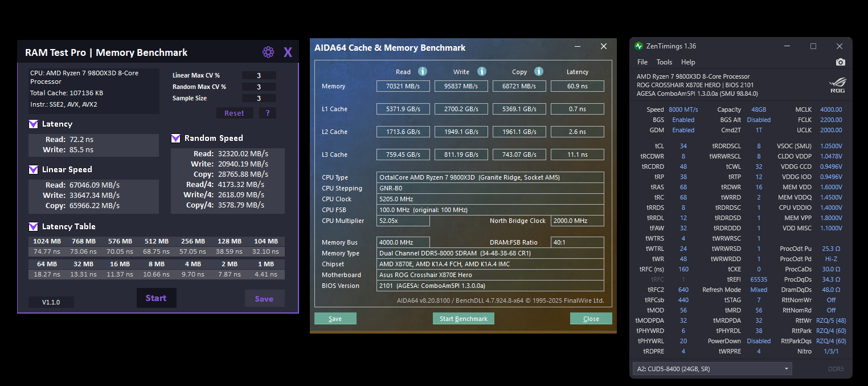Minimize the AIDA64 benchmark window
This screenshot has height=386, width=868.
pos(578,47)
